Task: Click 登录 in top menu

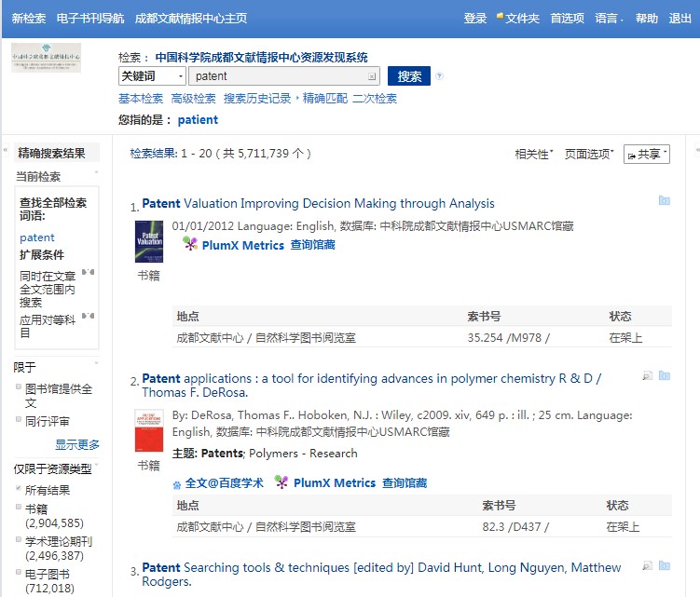Action: point(475,19)
